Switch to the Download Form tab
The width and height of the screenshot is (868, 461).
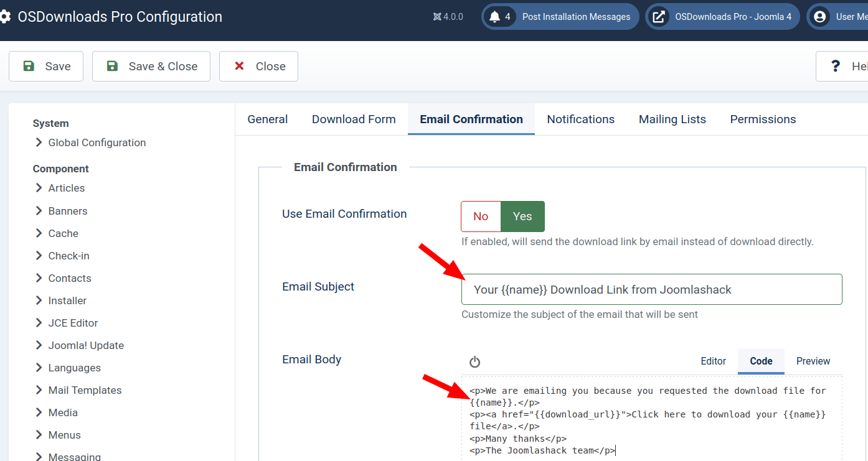(x=354, y=119)
